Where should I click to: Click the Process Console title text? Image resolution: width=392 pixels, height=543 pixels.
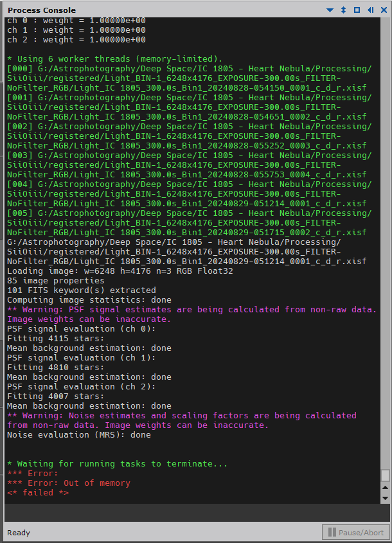[42, 10]
